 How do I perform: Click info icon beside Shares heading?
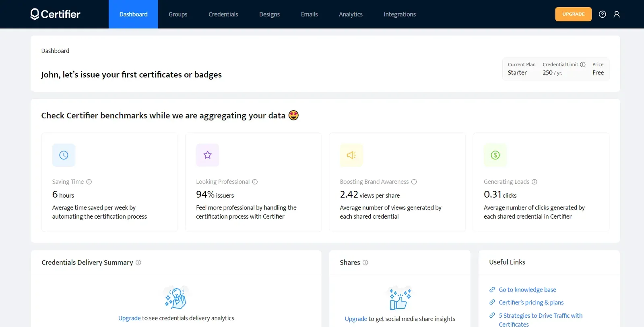[365, 263]
